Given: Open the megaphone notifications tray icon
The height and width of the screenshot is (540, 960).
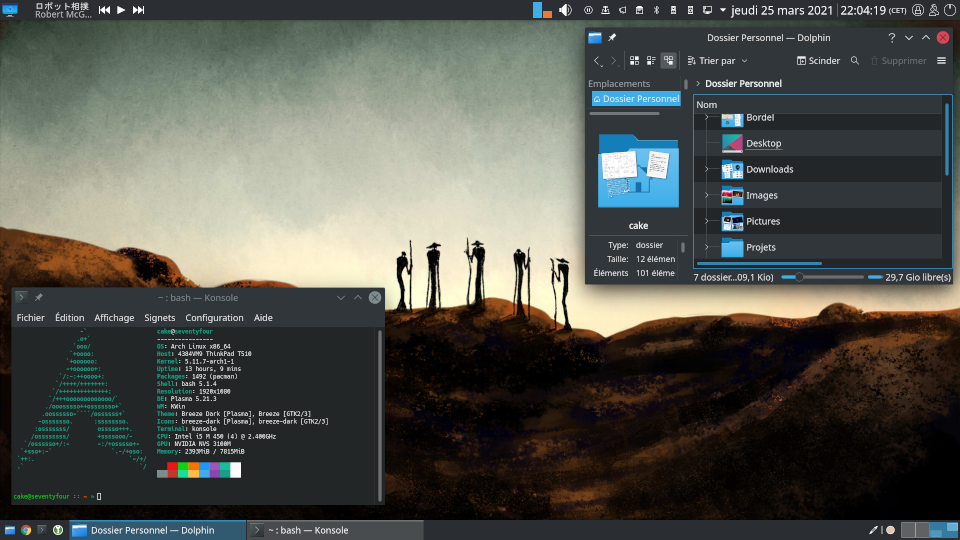Looking at the screenshot, I should pos(623,10).
